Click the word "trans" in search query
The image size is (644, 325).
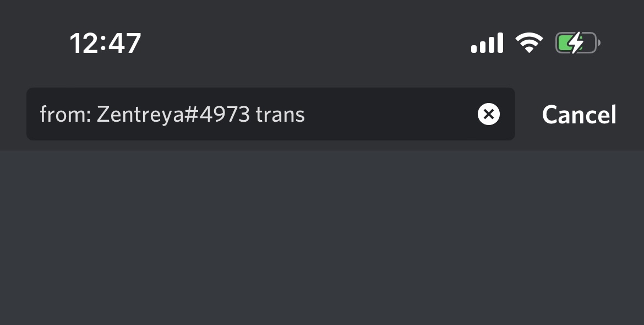point(280,115)
